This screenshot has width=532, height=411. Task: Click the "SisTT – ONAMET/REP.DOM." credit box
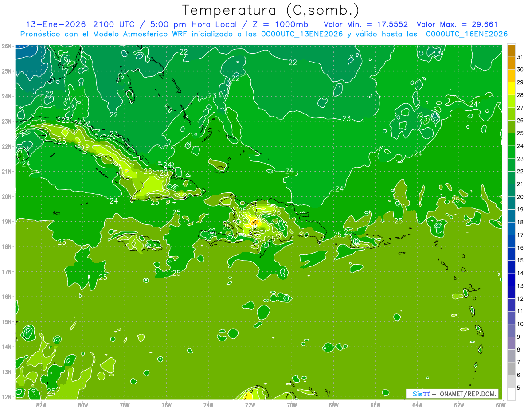tap(452, 394)
